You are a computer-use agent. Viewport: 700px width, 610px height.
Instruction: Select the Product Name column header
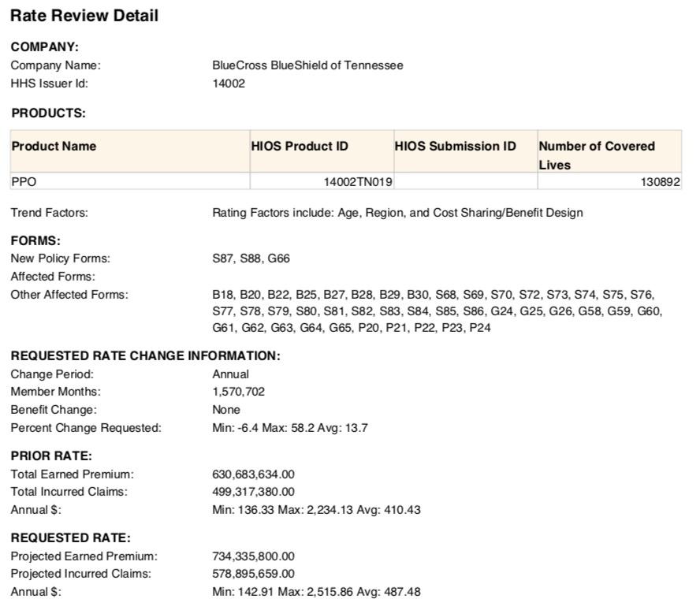tap(54, 147)
